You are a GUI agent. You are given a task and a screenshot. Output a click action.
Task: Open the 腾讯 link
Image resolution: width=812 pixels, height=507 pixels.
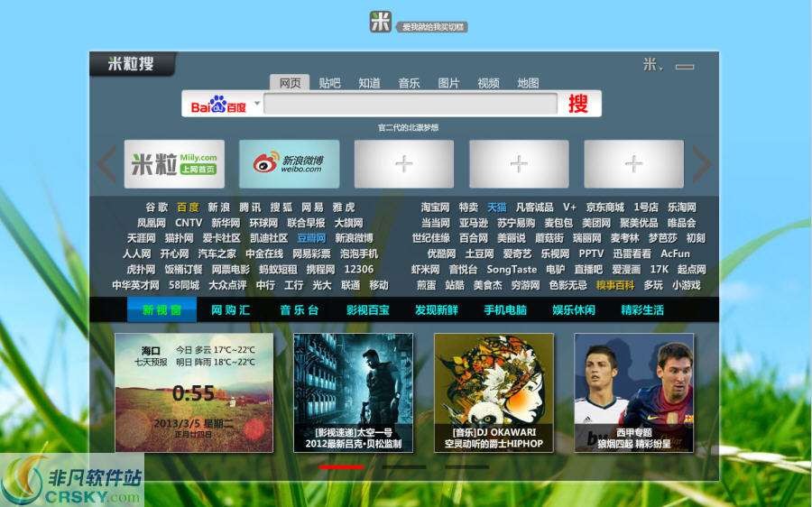tap(250, 207)
